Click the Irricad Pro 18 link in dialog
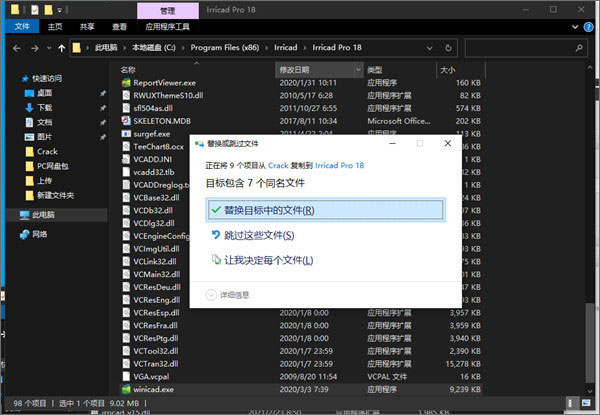The height and width of the screenshot is (415, 600). tap(339, 166)
